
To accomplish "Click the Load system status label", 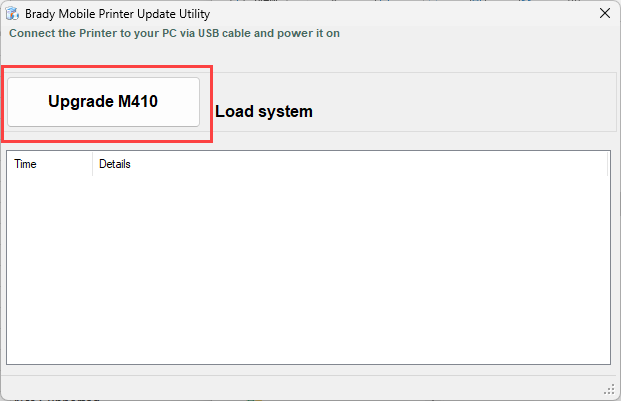I will coord(264,111).
